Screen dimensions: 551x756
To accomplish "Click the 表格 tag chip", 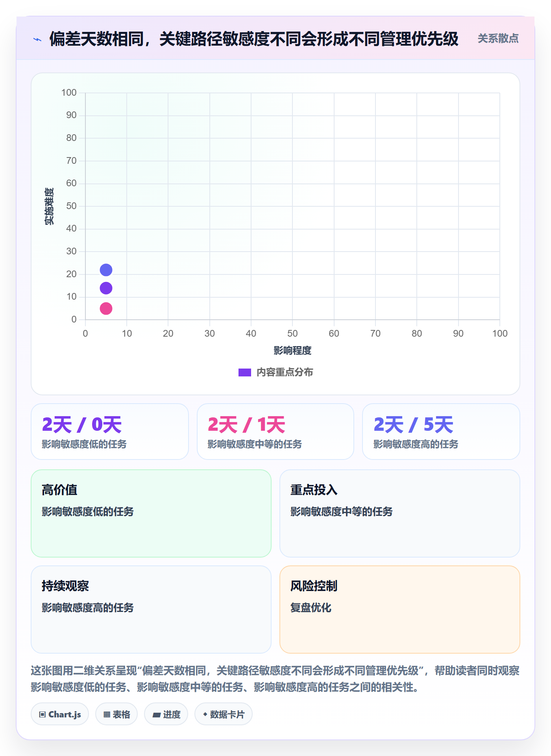I will click(x=116, y=714).
